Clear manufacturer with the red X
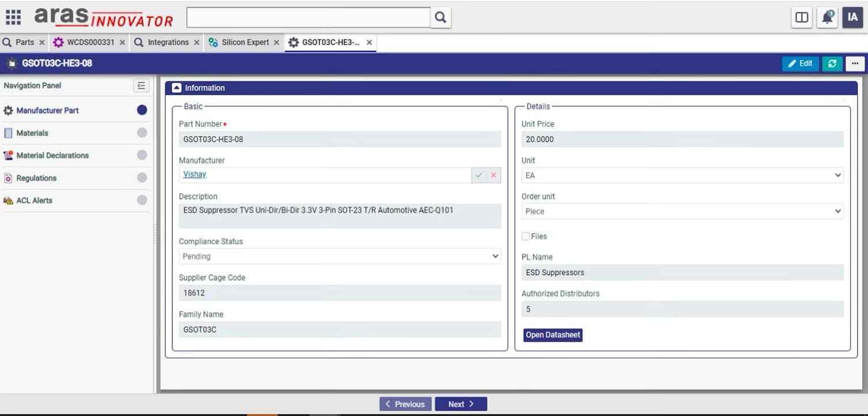 pyautogui.click(x=493, y=175)
